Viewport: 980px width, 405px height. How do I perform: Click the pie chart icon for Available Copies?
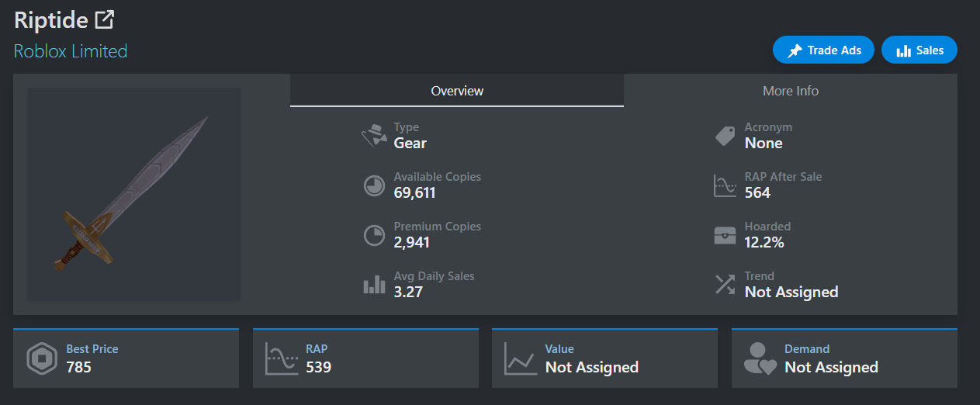pos(374,185)
